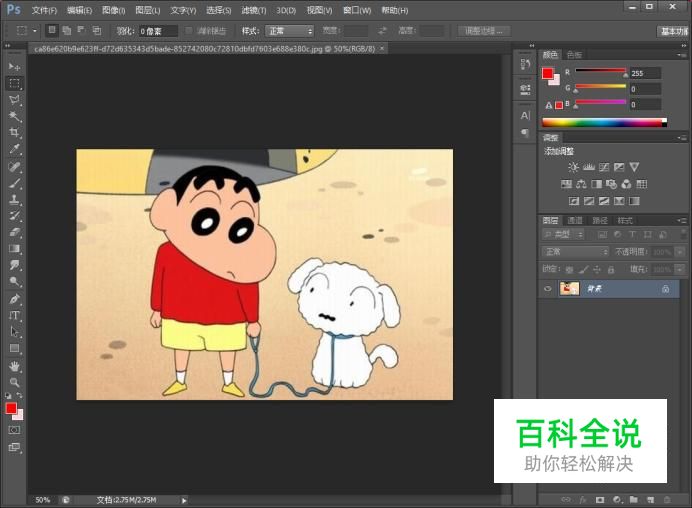Open the tool preset picker arrow
The height and width of the screenshot is (508, 692).
tap(34, 31)
